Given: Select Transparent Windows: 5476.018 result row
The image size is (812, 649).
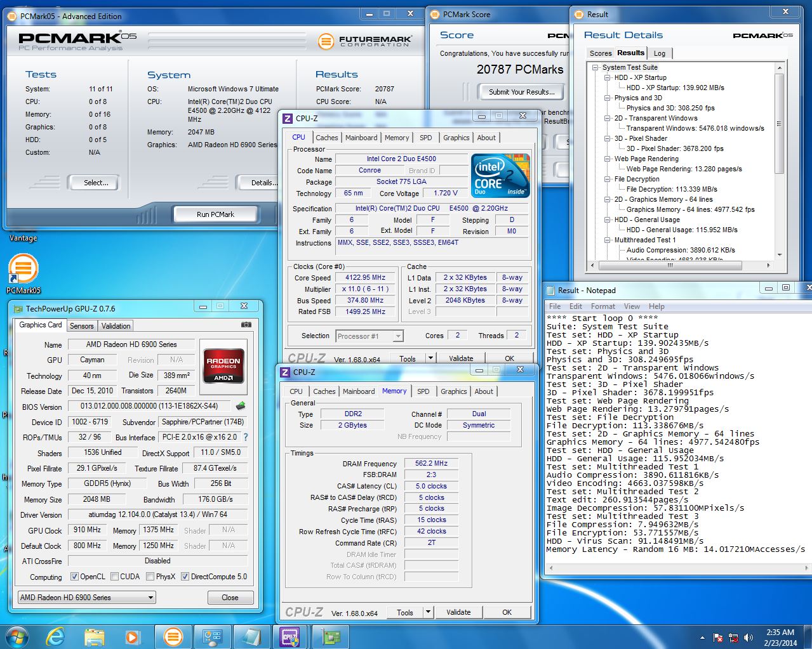Looking at the screenshot, I should coord(695,128).
